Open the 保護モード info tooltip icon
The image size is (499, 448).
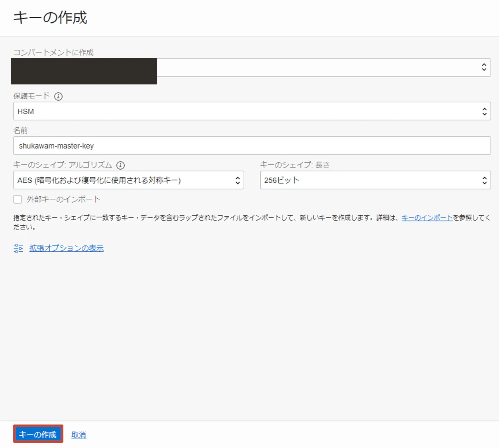58,96
